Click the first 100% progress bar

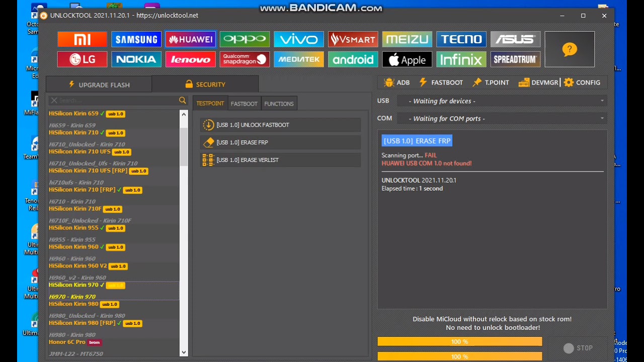[x=460, y=342]
